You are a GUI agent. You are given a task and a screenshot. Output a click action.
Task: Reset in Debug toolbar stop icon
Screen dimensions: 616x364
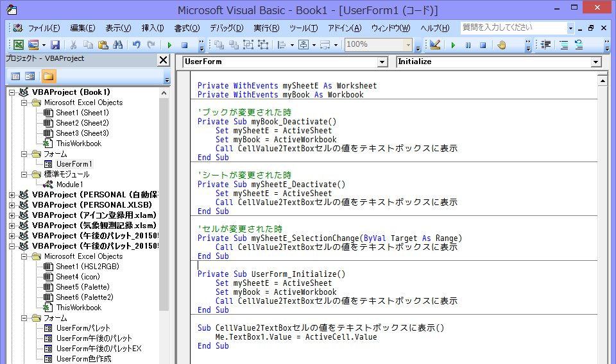483,45
